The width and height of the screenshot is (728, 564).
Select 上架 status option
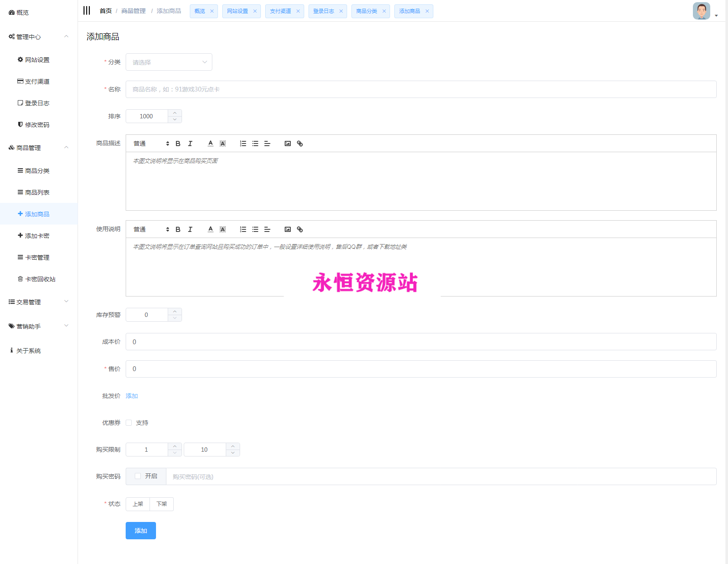click(138, 504)
